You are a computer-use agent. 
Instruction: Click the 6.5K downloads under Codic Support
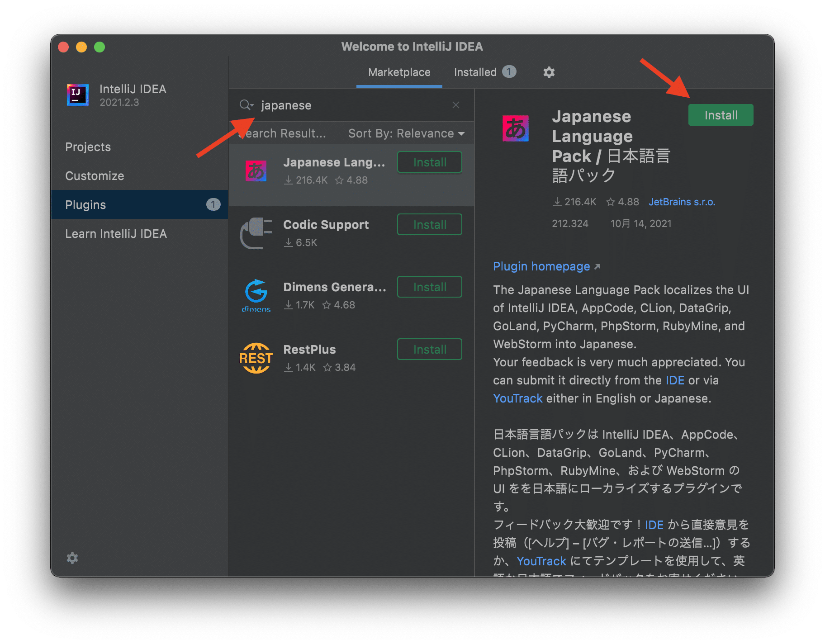click(x=301, y=242)
